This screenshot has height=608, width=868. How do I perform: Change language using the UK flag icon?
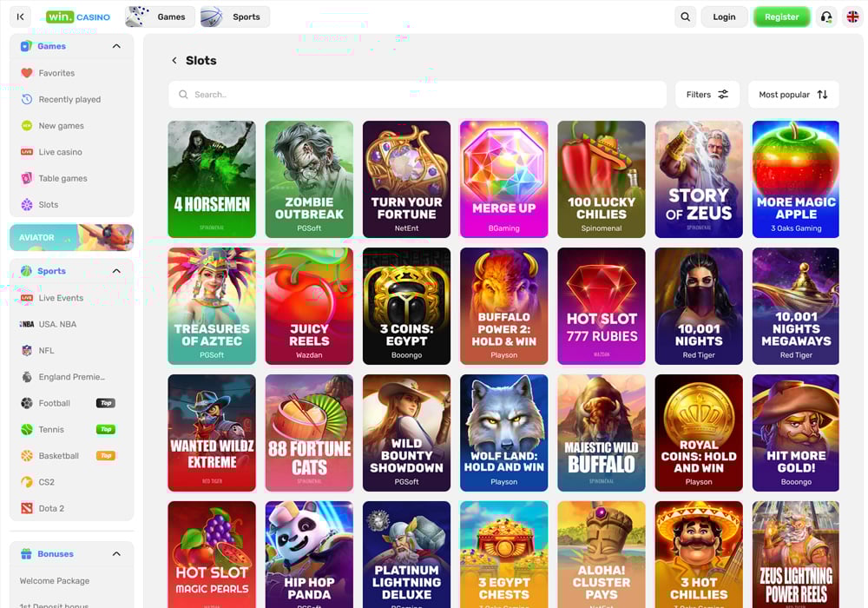(852, 17)
